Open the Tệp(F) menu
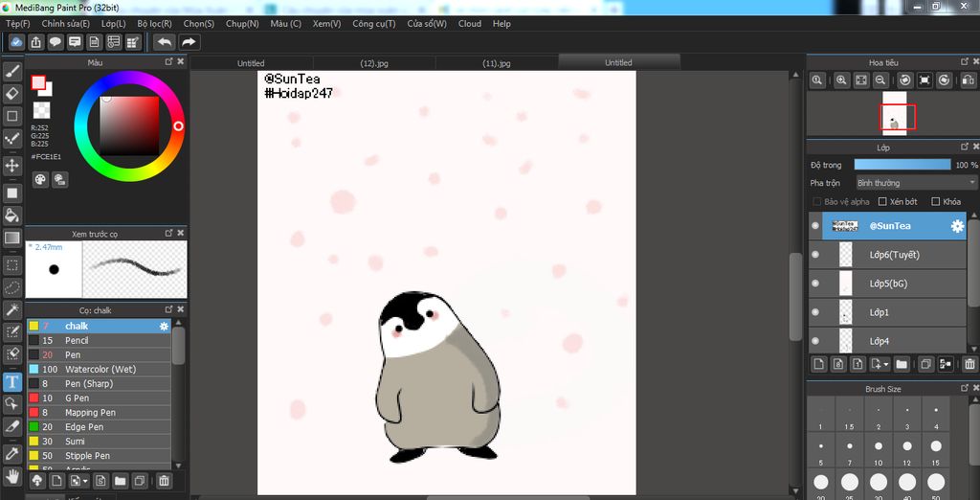Viewport: 980px width, 500px height. [x=18, y=23]
